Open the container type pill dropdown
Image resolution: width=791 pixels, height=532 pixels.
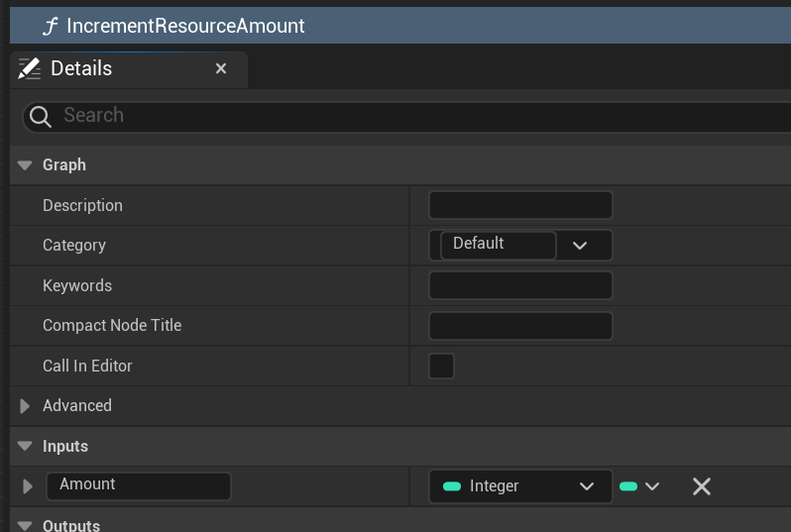tap(639, 486)
